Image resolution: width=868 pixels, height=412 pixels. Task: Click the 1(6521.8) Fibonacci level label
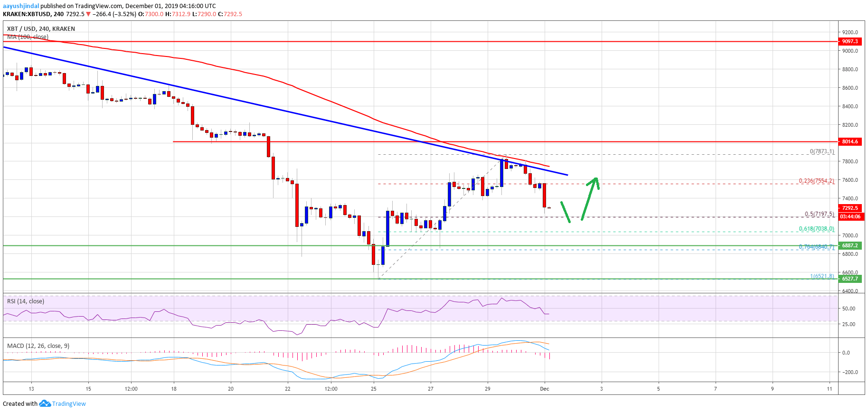(822, 276)
